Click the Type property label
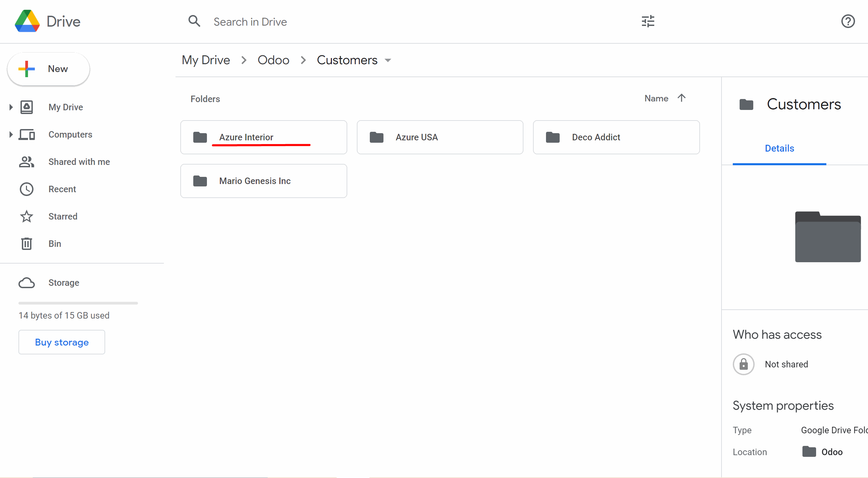 pyautogui.click(x=742, y=430)
